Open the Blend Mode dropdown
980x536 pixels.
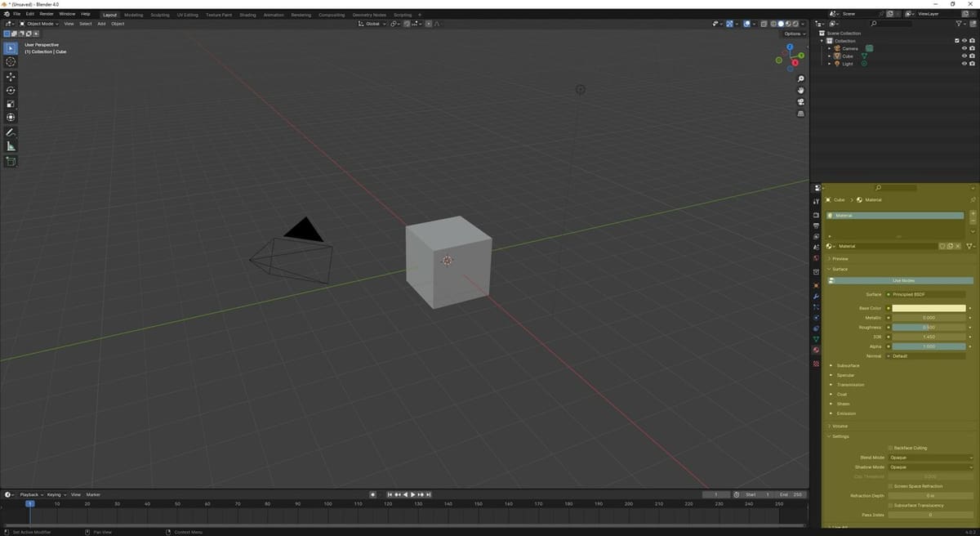click(930, 458)
